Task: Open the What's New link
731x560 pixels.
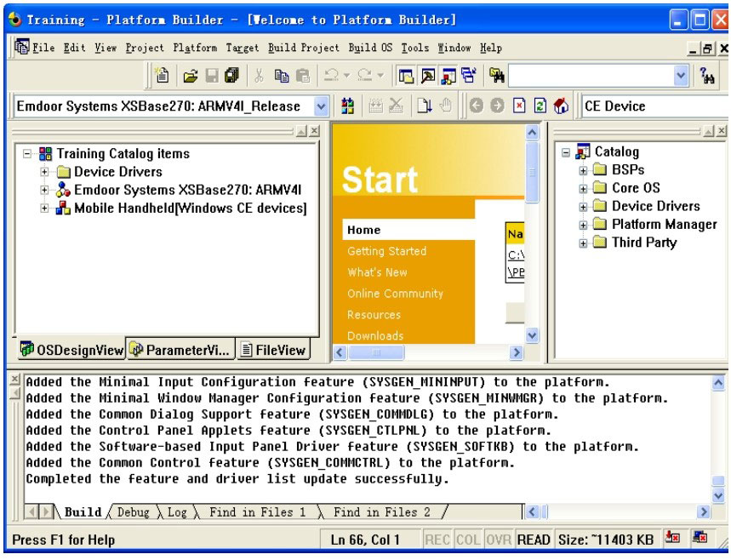Action: (x=377, y=272)
